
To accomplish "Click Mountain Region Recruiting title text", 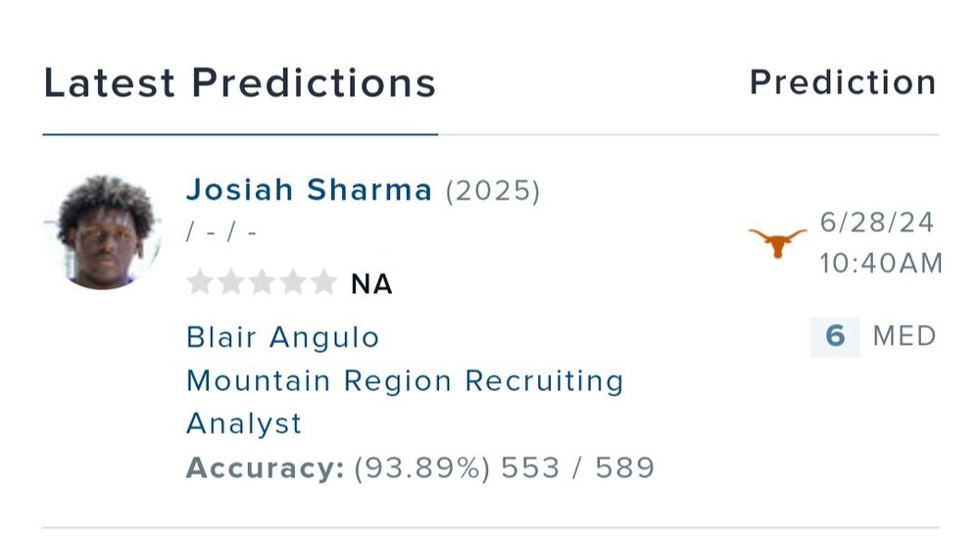I will click(405, 380).
